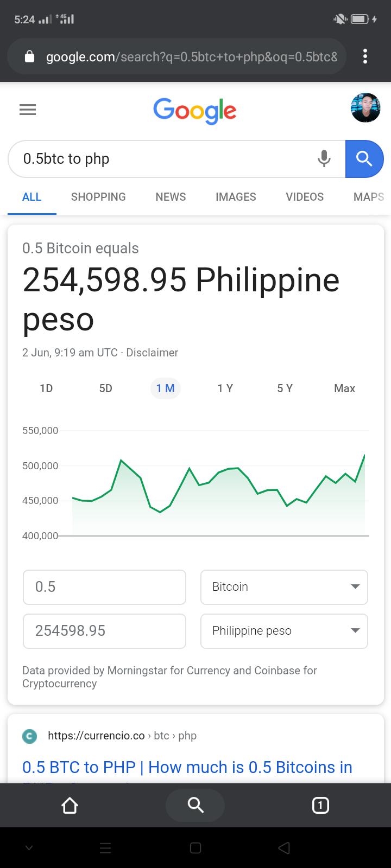
Task: Tap the voice search microphone icon
Action: pos(324,159)
